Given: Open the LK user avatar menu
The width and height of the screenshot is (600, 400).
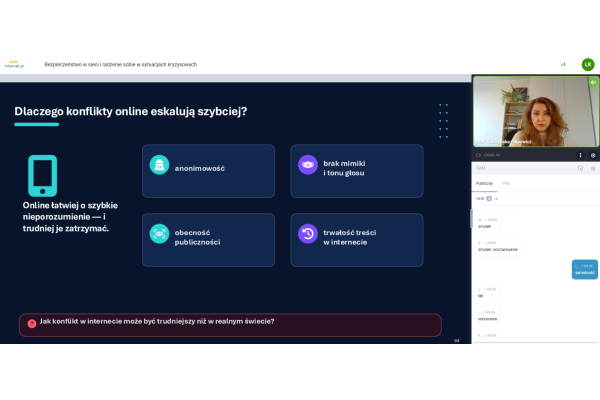Looking at the screenshot, I should [x=588, y=64].
